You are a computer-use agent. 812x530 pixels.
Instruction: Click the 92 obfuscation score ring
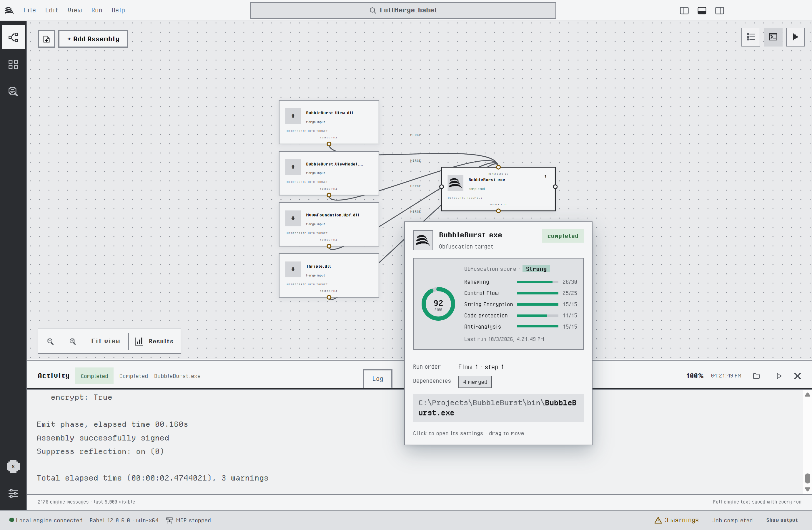438,304
